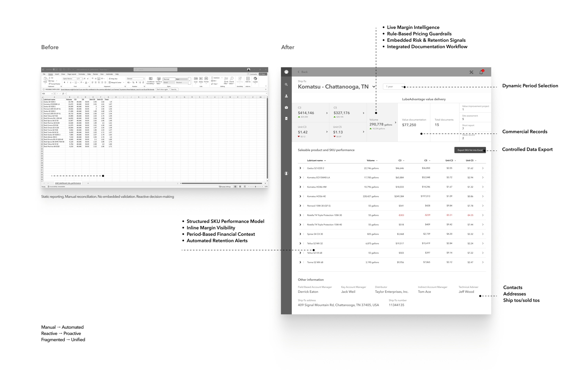
Task: Click the briefcase icon in the sidebar
Action: pos(286,107)
